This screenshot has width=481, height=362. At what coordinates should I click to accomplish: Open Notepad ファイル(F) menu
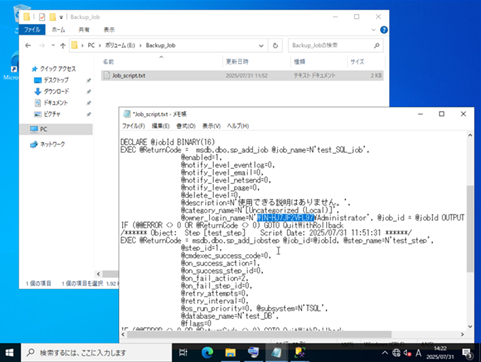click(x=134, y=126)
